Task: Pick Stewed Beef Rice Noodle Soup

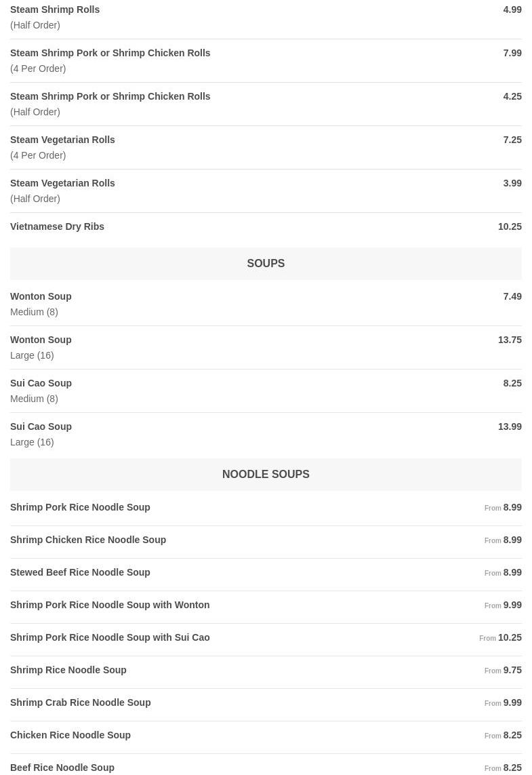Action: click(x=80, y=572)
